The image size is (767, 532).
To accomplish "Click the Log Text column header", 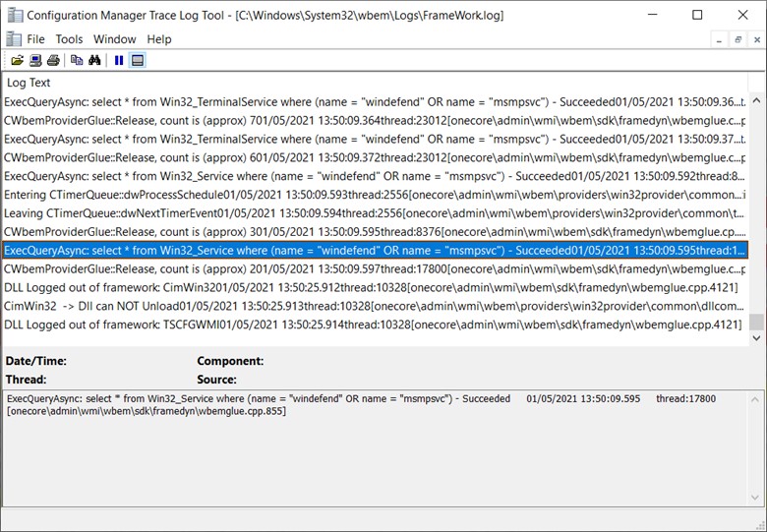I will [29, 83].
